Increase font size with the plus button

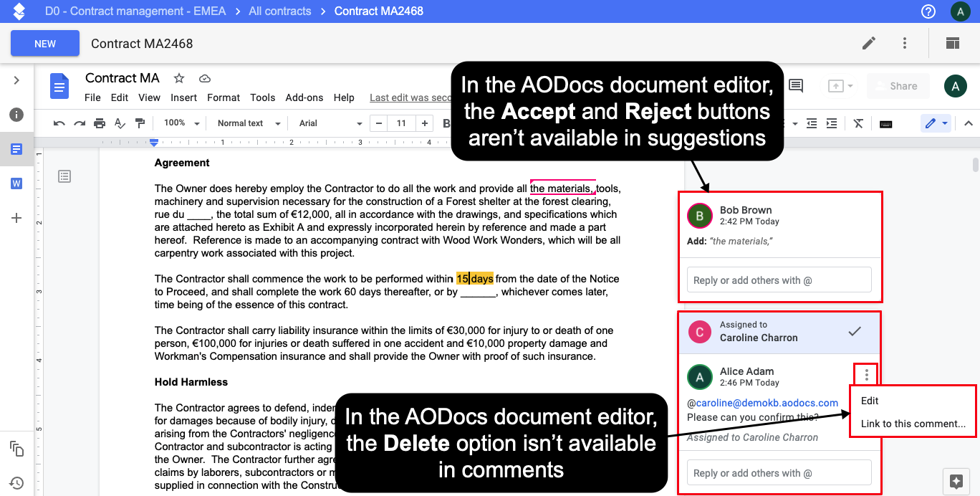click(425, 123)
